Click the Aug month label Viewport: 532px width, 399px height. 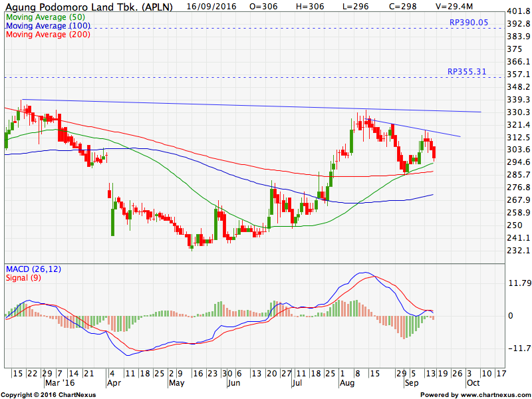pyautogui.click(x=346, y=383)
